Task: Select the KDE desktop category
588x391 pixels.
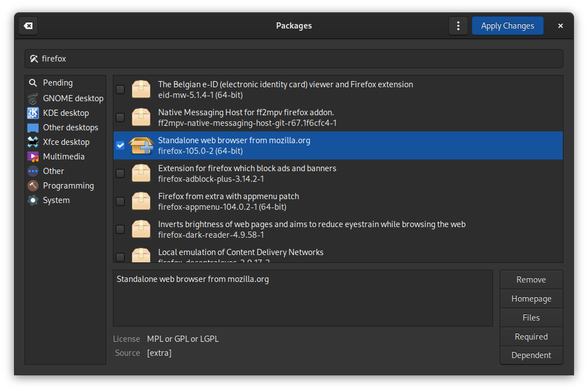Action: (67, 112)
